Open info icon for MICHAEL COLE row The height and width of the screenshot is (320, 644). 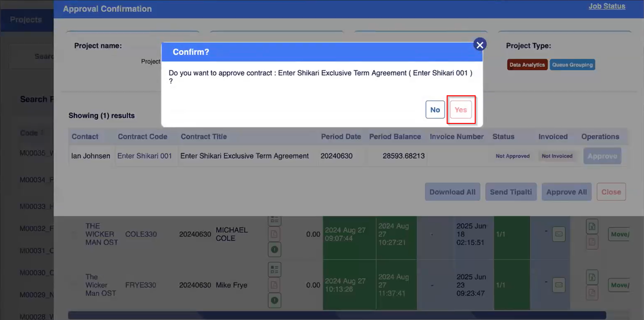pos(274,250)
